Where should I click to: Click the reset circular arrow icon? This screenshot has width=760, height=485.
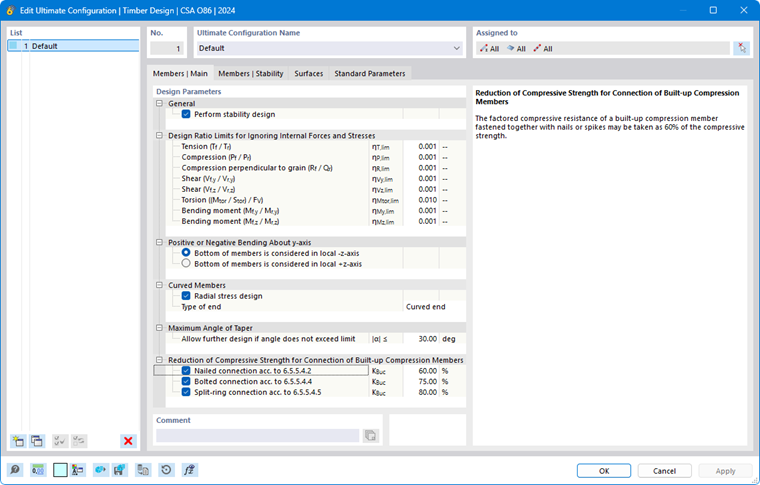[166, 470]
